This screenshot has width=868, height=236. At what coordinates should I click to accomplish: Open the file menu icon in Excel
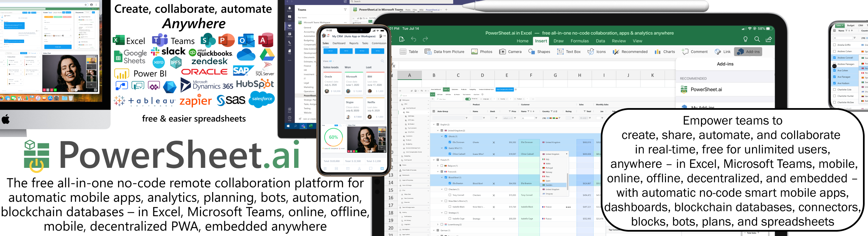(x=402, y=39)
